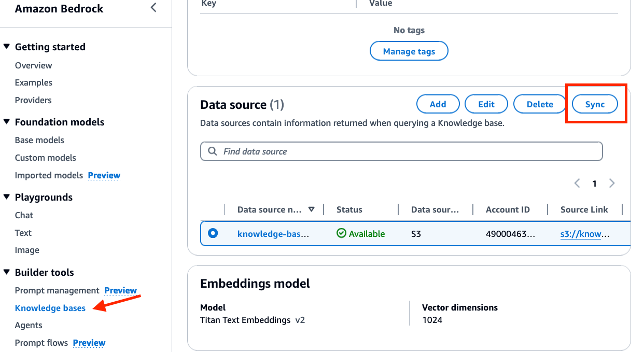Viewport: 644px width, 352px height.
Task: Click the Manage tags button
Action: click(x=409, y=51)
